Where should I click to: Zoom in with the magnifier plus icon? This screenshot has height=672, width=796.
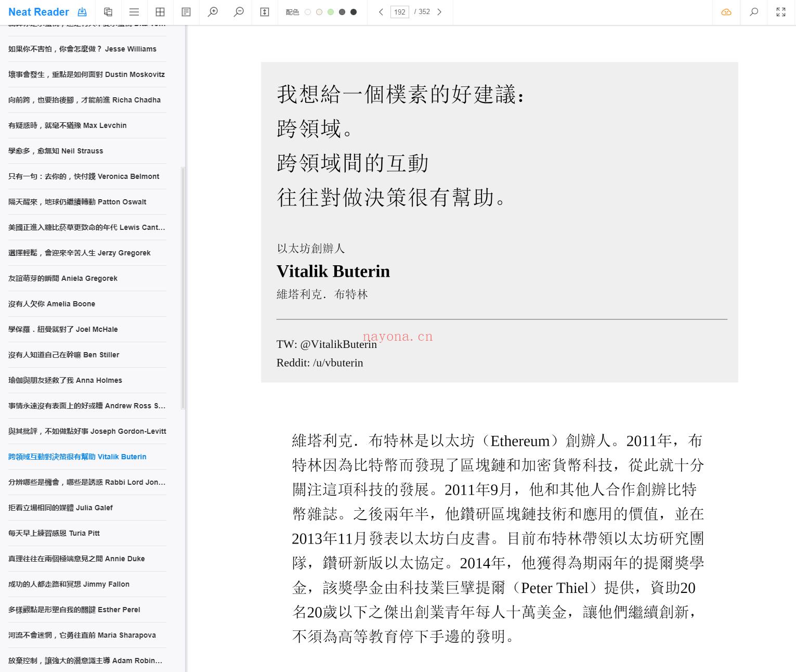(x=213, y=12)
